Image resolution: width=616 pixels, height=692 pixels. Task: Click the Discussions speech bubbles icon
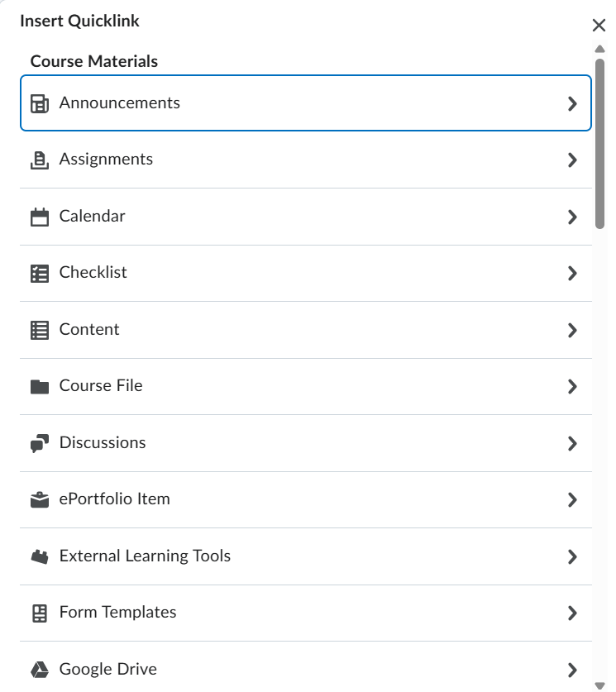point(39,443)
